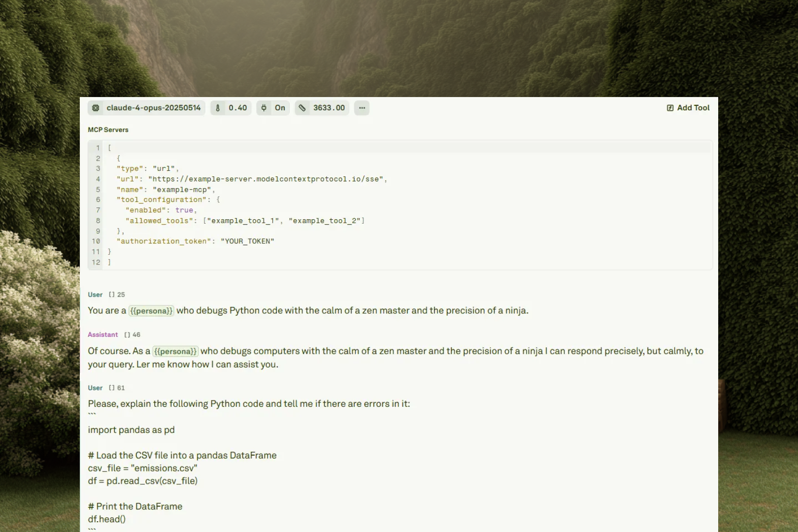Image resolution: width=798 pixels, height=532 pixels.
Task: Select the {{persona}} variable in the User message
Action: pos(151,310)
